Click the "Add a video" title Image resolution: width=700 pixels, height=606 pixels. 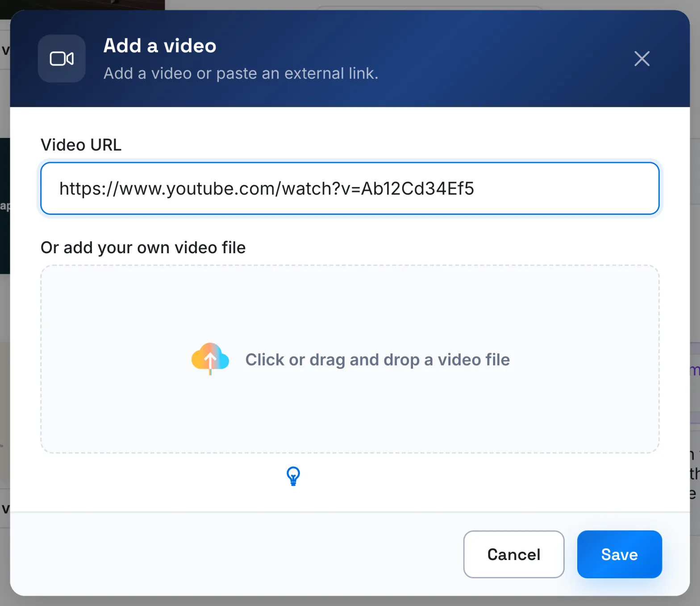tap(160, 46)
